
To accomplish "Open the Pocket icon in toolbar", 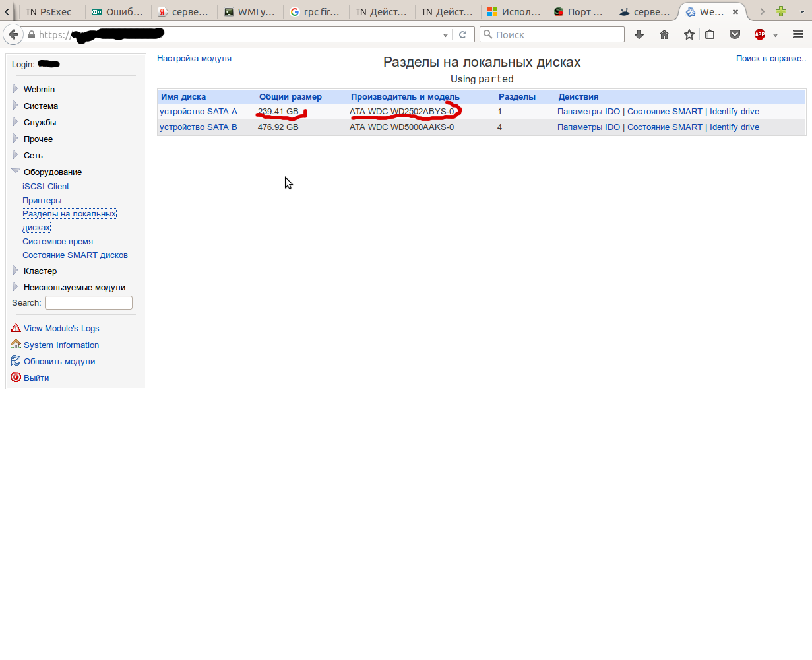I will pos(734,34).
